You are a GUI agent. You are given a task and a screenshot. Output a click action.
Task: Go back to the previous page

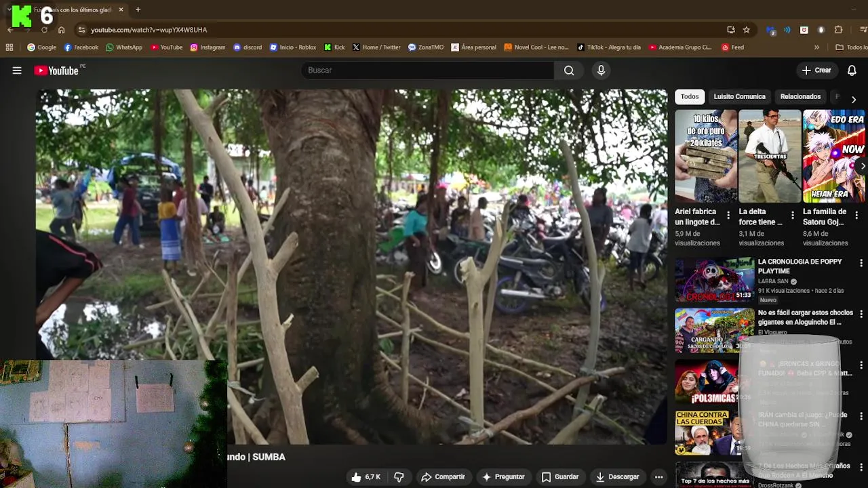(x=10, y=30)
